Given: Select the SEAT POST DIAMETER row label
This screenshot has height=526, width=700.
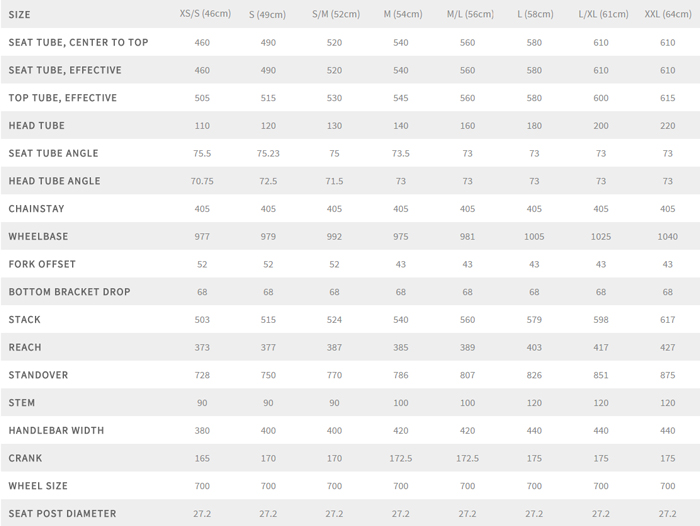Looking at the screenshot, I should [x=62, y=513].
